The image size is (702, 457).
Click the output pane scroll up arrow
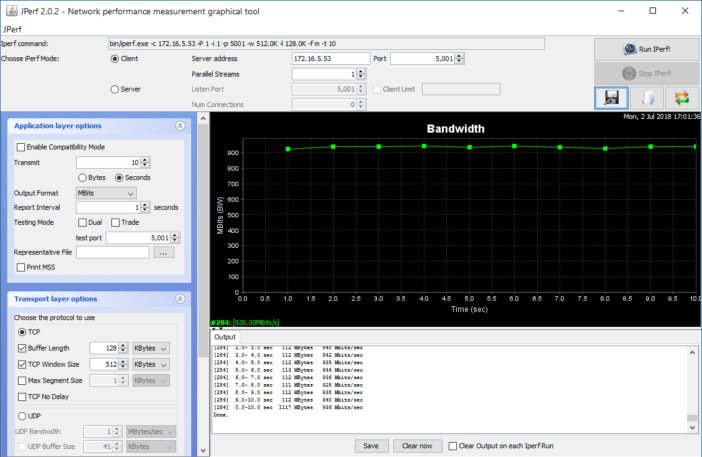coord(692,352)
